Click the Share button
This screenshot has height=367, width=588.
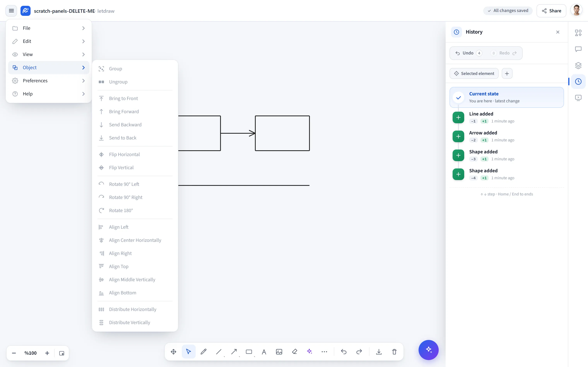(x=551, y=11)
